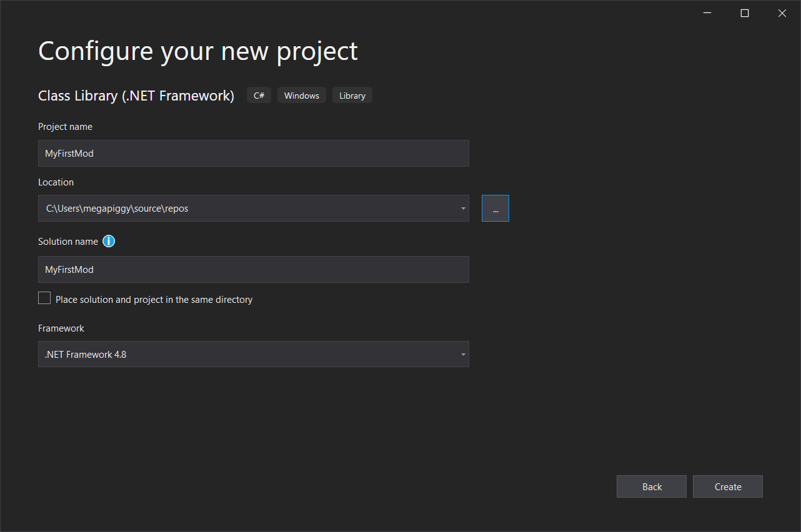This screenshot has width=801, height=532.
Task: Close the Configure your new project dialog
Action: 782,12
